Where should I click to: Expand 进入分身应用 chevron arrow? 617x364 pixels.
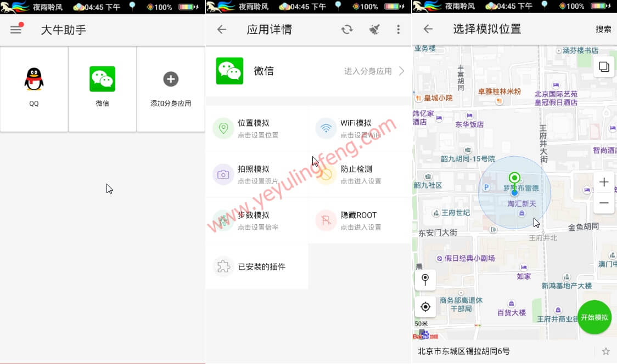(x=401, y=71)
